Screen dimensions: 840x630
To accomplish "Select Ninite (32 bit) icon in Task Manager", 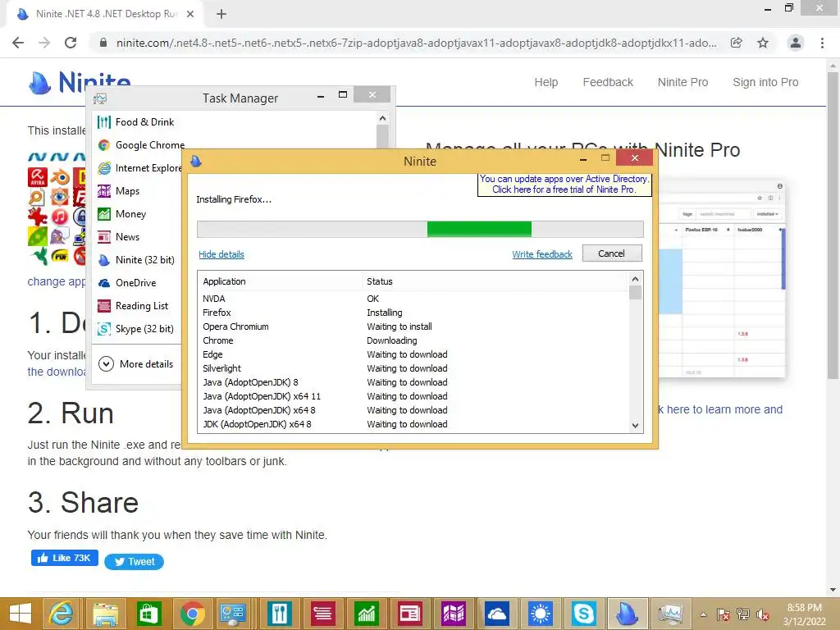I will pyautogui.click(x=104, y=260).
